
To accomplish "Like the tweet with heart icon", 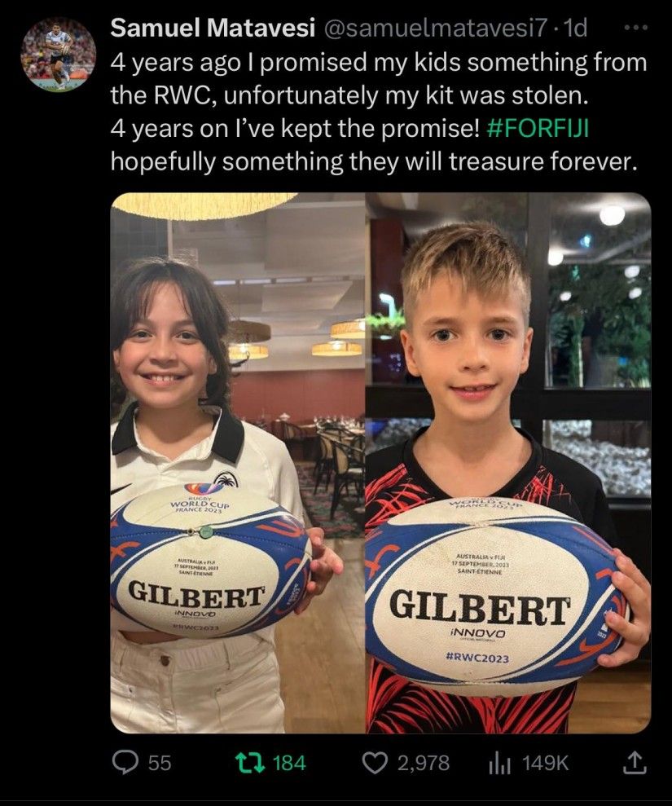I will click(x=375, y=764).
